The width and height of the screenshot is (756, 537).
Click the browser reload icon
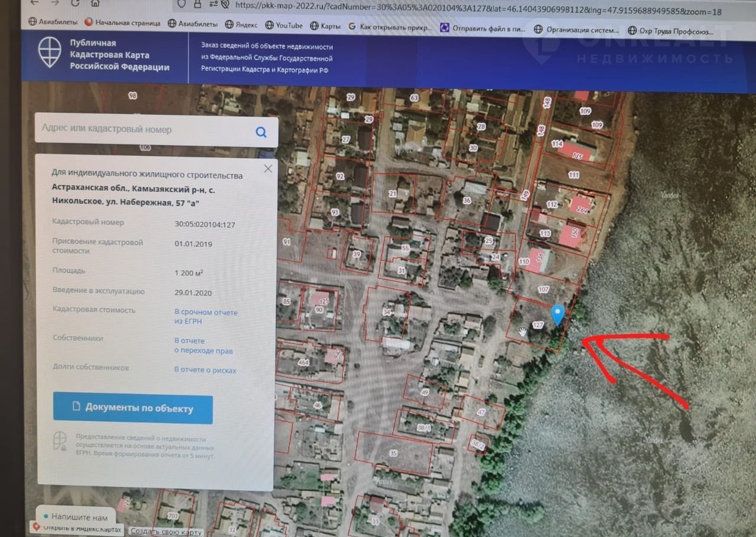(76, 4)
